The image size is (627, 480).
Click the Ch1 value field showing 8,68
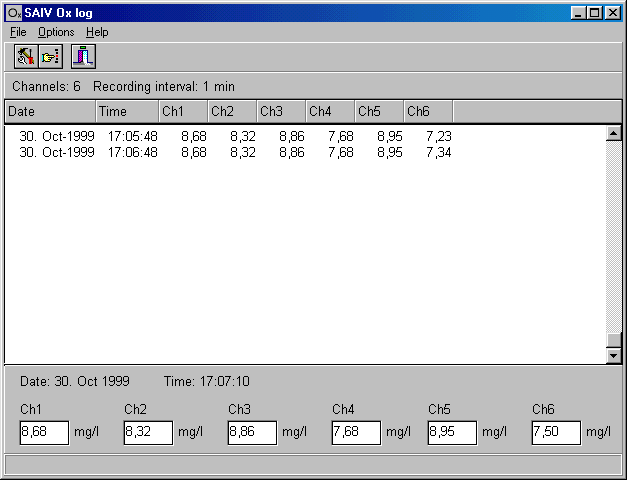tap(44, 432)
